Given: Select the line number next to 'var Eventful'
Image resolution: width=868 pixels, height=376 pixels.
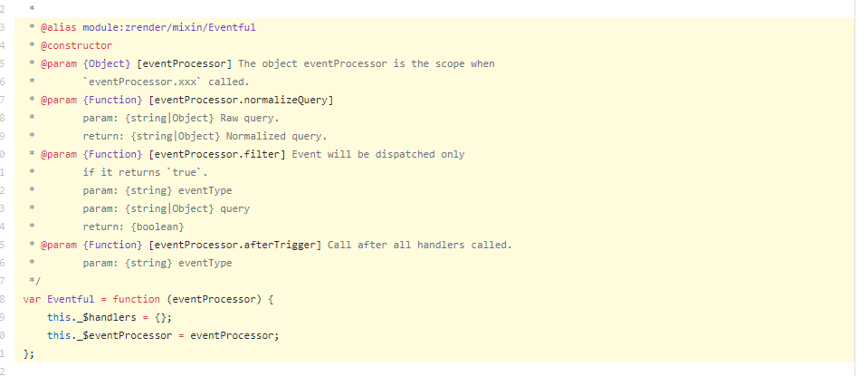Looking at the screenshot, I should pos(2,299).
